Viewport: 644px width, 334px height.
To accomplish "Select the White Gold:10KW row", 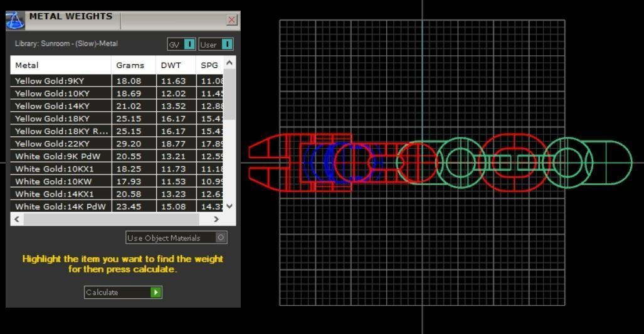I will click(117, 181).
